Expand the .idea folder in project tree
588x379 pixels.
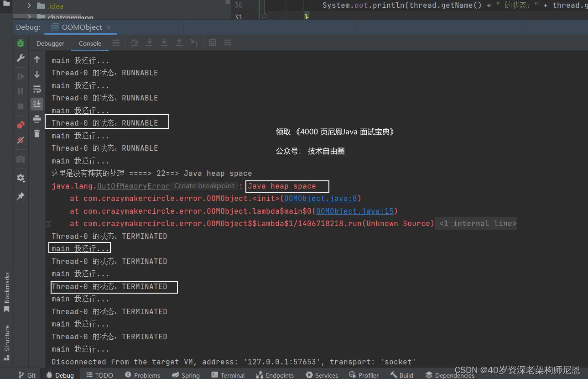pyautogui.click(x=29, y=6)
